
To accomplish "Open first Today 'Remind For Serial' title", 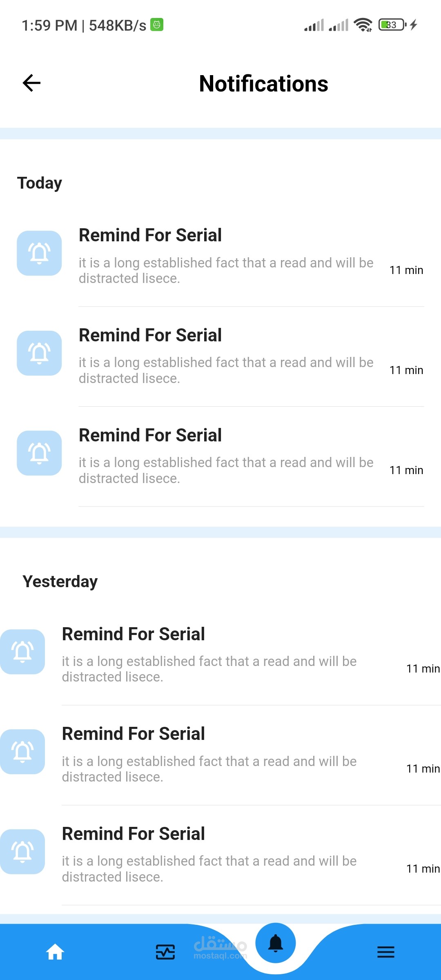I will 150,236.
